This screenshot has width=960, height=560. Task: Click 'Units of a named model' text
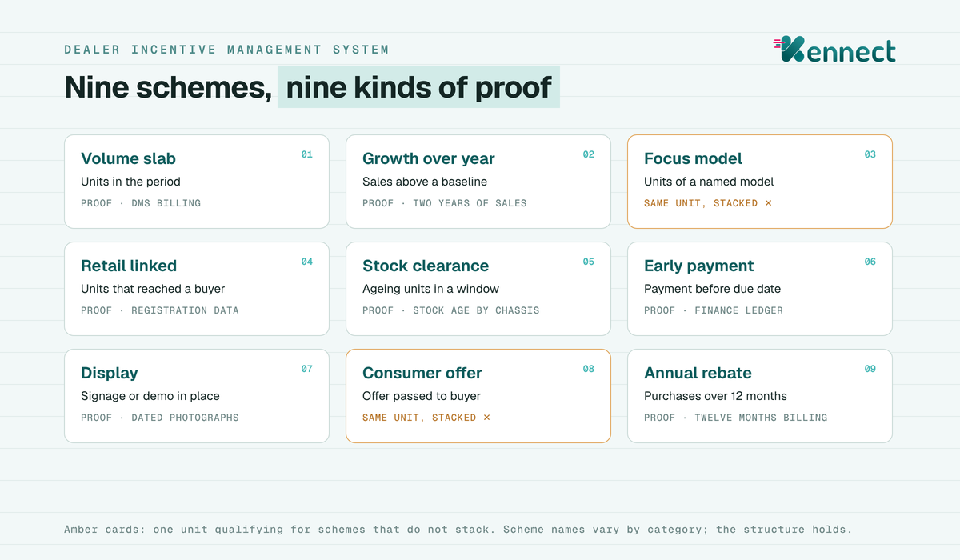point(709,182)
